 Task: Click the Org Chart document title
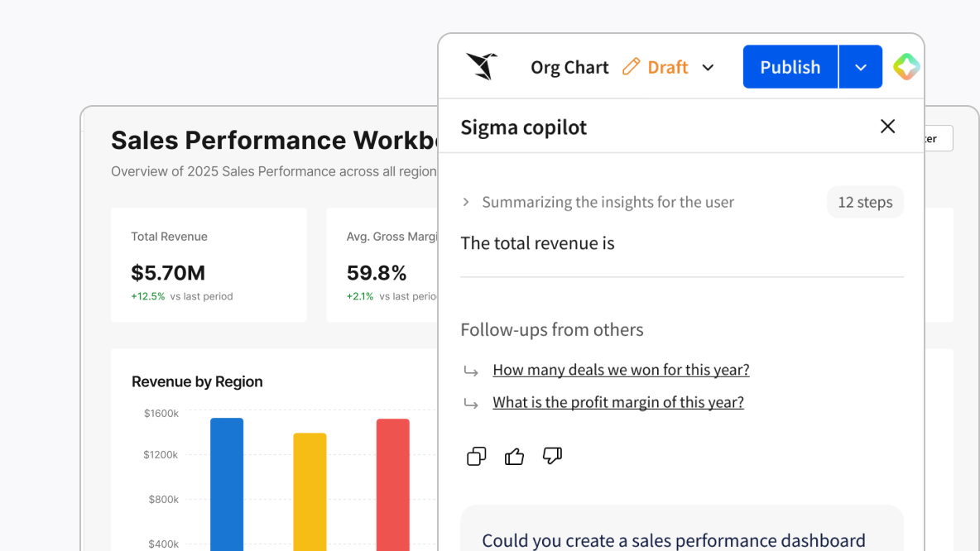point(569,68)
